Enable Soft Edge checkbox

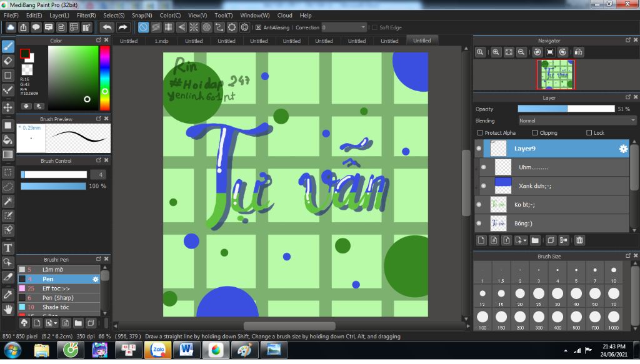[x=374, y=27]
